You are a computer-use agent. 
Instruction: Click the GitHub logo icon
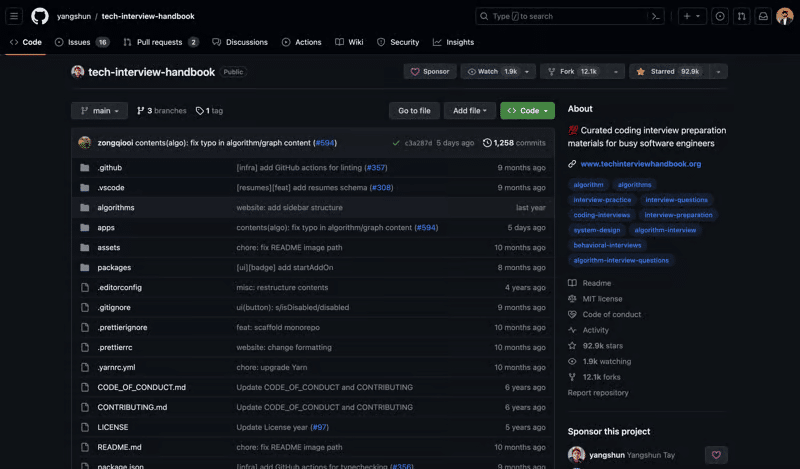(x=40, y=16)
